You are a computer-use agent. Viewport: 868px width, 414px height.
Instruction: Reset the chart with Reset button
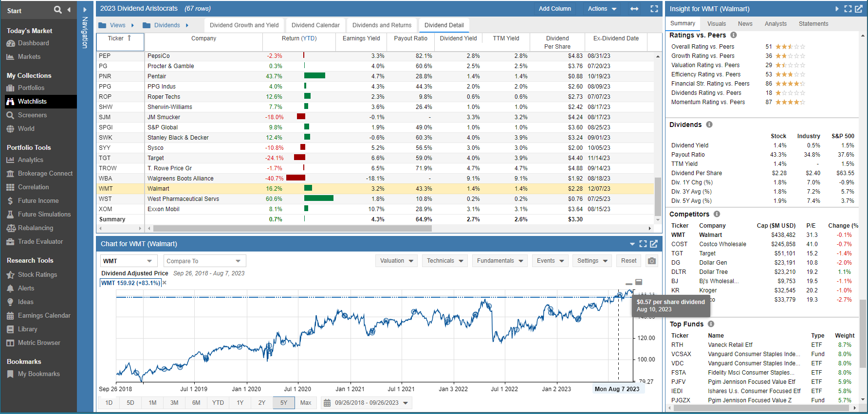pos(628,261)
